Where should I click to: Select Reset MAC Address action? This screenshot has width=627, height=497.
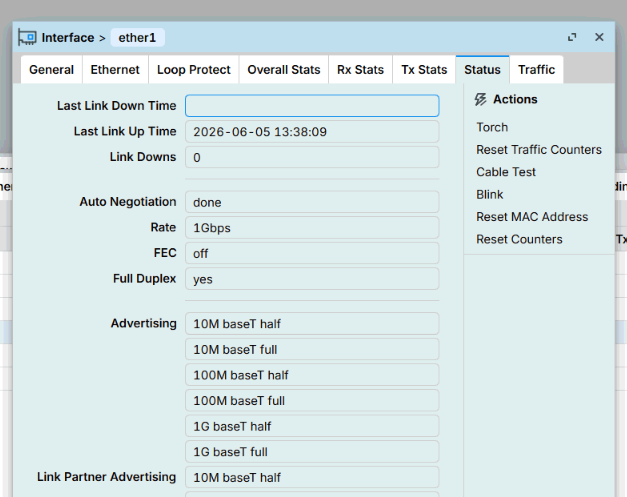coord(532,217)
